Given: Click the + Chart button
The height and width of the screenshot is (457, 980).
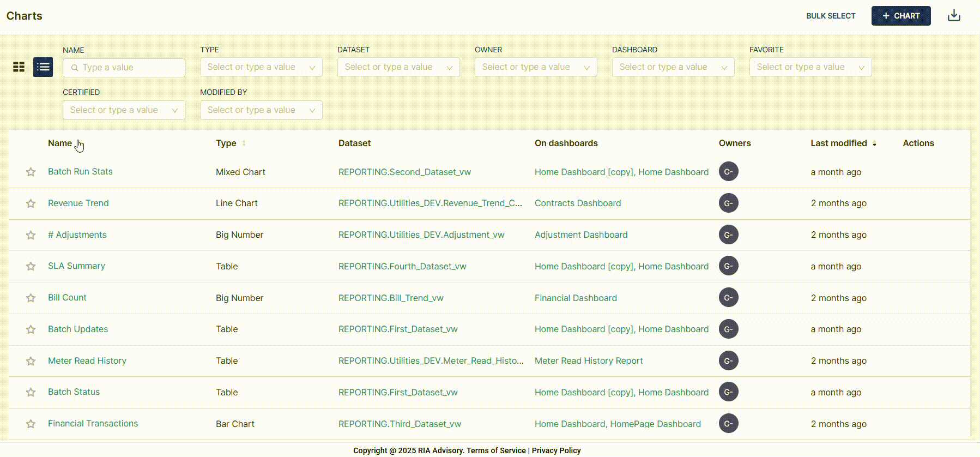Looking at the screenshot, I should click(900, 16).
